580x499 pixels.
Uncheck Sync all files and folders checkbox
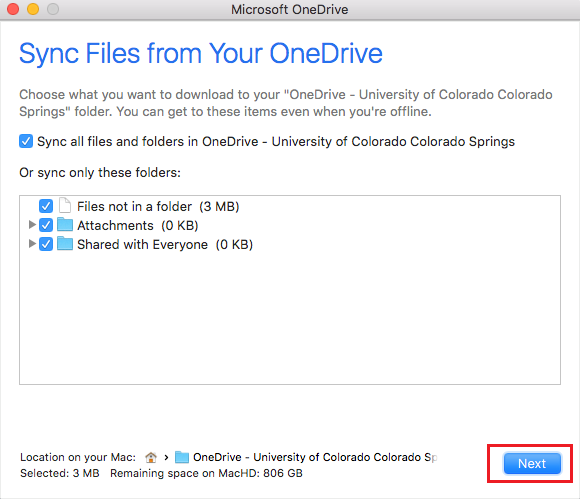[x=26, y=141]
